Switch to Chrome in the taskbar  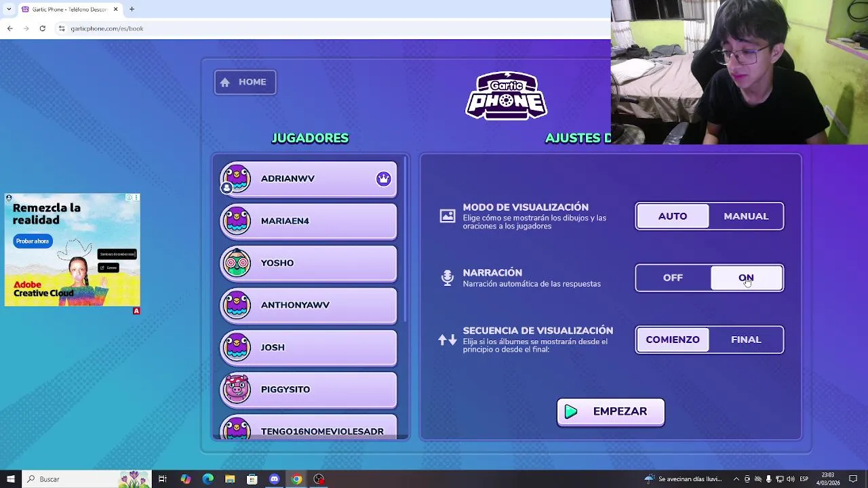(296, 479)
